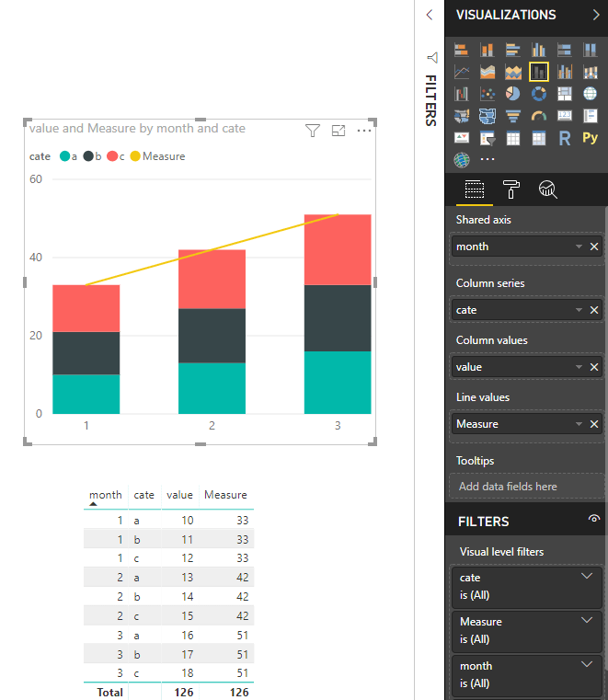Open the Analytics magnifier tab
This screenshot has height=700, width=608.
547,189
